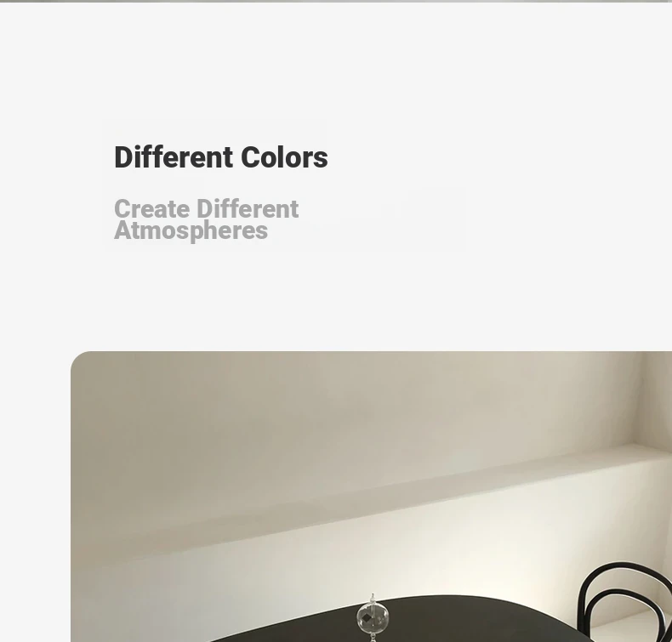Click the image strip at the page top
672x642 pixels.
(336, 2)
